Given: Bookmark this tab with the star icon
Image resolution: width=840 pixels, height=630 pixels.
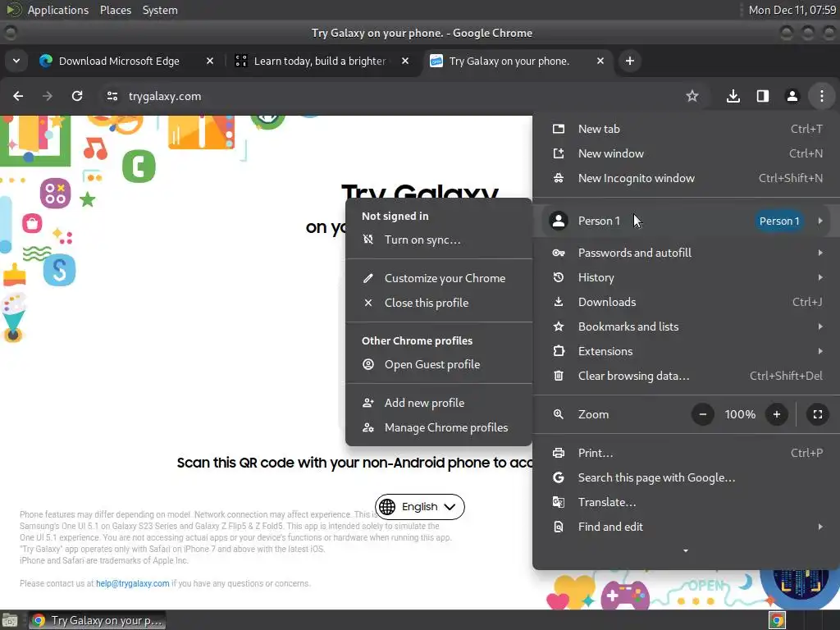Looking at the screenshot, I should [692, 96].
